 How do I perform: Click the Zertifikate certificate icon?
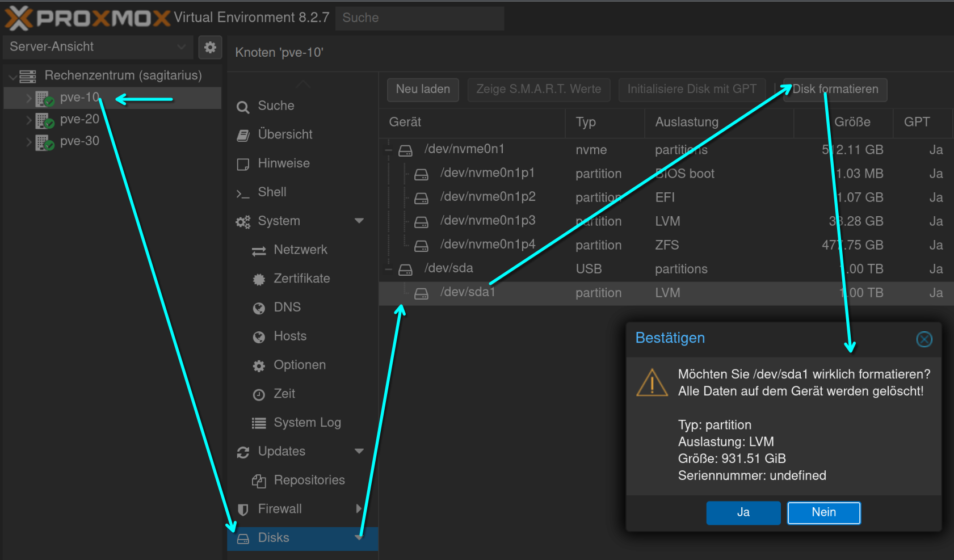(x=259, y=279)
